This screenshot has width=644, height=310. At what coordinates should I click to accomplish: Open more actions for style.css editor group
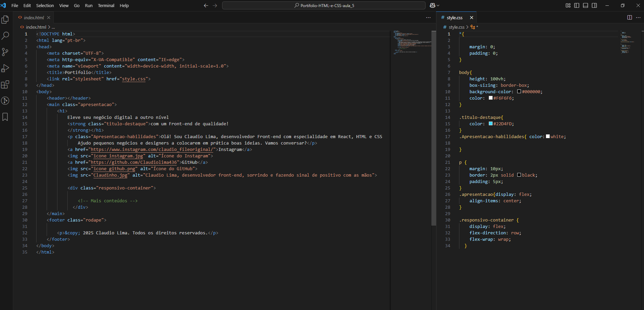click(x=638, y=18)
